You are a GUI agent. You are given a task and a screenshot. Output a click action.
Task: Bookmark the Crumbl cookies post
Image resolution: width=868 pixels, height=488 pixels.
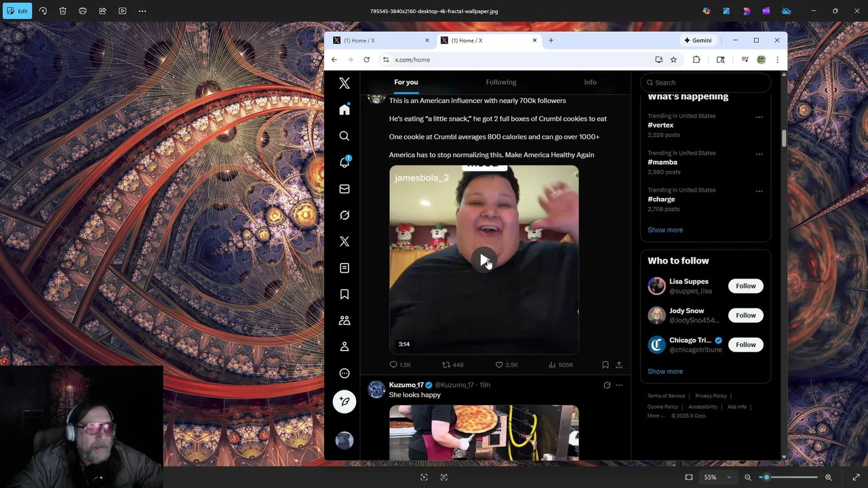(606, 365)
